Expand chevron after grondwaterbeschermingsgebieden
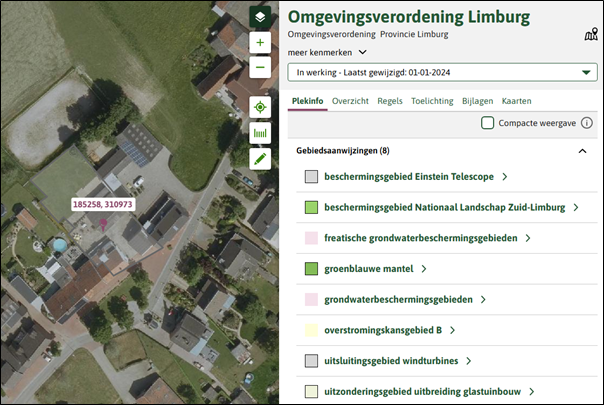 point(483,299)
